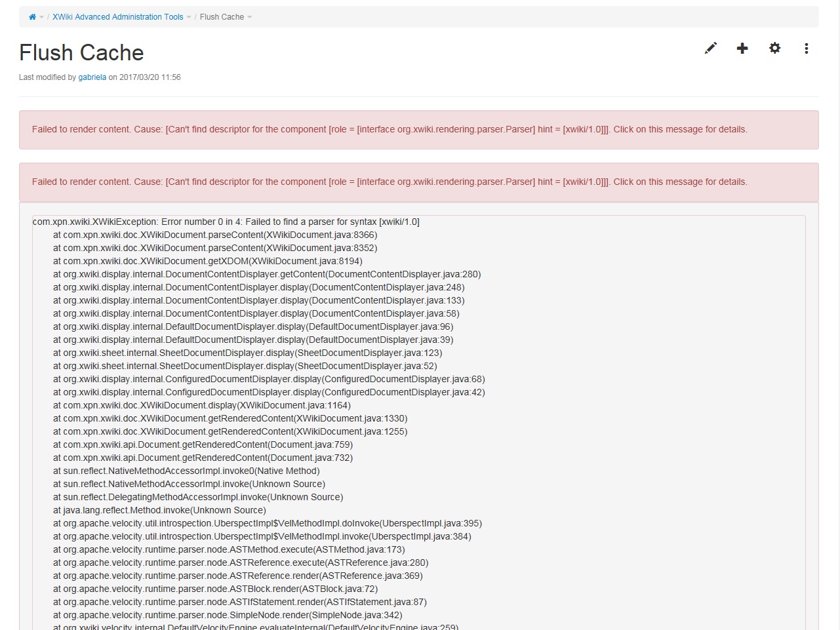The width and height of the screenshot is (840, 630).
Task: Expand XWiki Advanced Administration Tools breadcrumb caret
Action: (x=189, y=17)
